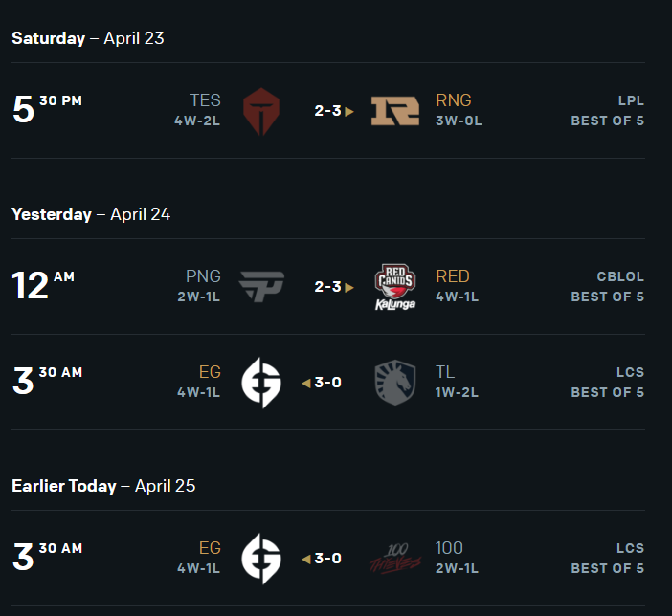
Task: Click the 100 team name
Action: 449,548
